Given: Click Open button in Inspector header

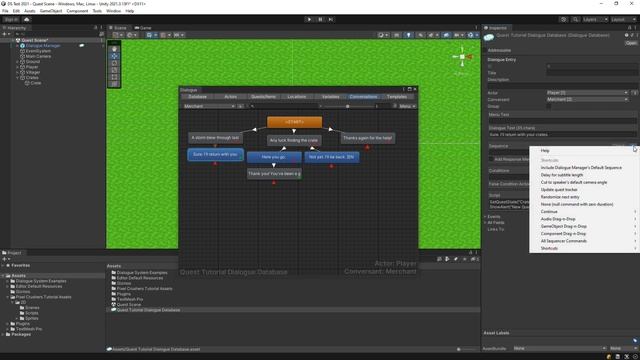Looking at the screenshot, I should [x=631, y=43].
